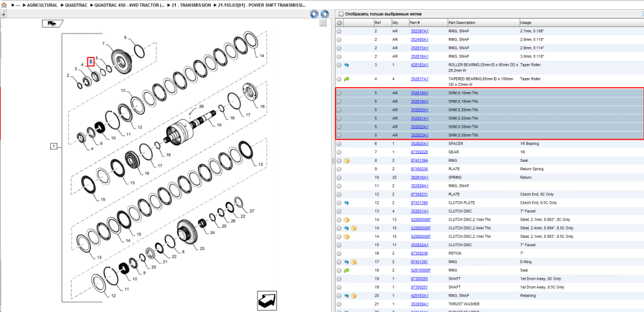Viewport: 644px width, 312px height.
Task: Toggle selection circle for 87350229 gear
Action: (x=339, y=152)
